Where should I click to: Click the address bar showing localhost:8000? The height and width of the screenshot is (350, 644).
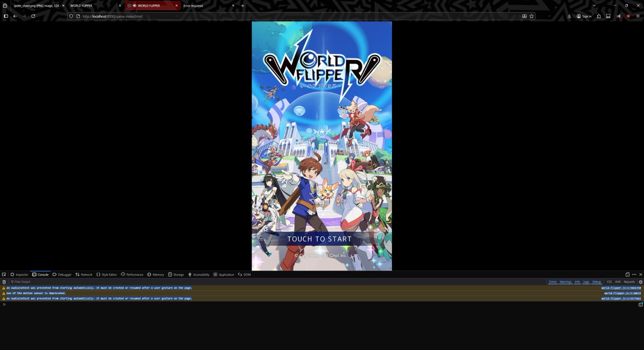click(301, 16)
